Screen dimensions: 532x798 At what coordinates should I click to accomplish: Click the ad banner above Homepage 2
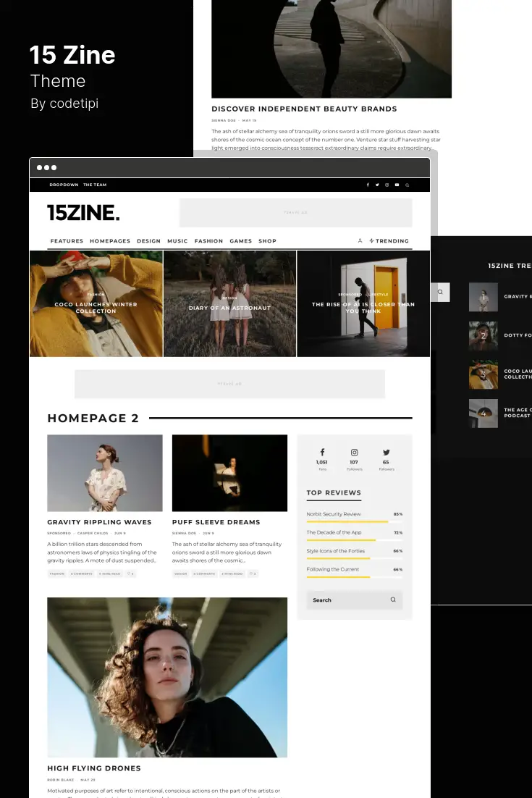230,384
